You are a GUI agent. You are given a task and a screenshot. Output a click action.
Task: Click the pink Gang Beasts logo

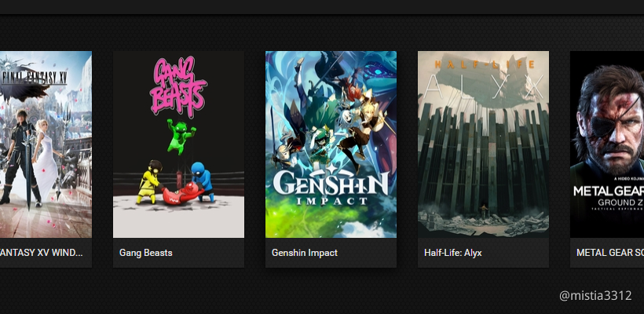point(177,87)
